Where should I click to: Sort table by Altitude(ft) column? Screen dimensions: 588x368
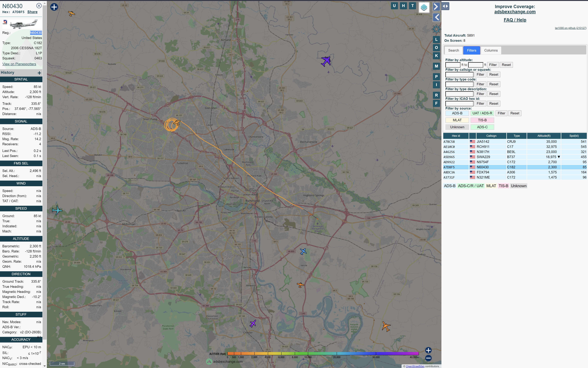point(544,136)
